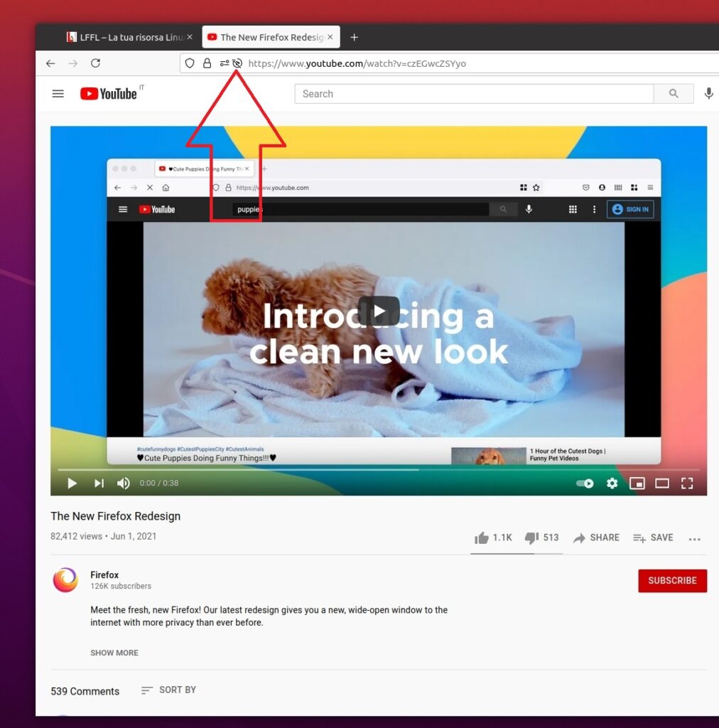Enter full screen mode
The height and width of the screenshot is (728, 719).
pyautogui.click(x=687, y=483)
